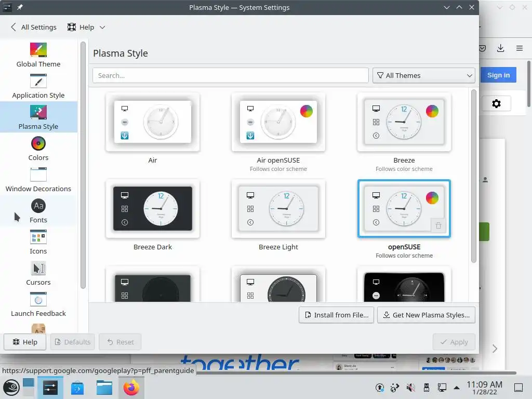Screen dimensions: 532x399
Task: Click the pin icon in the title bar
Action: [x=20, y=7]
